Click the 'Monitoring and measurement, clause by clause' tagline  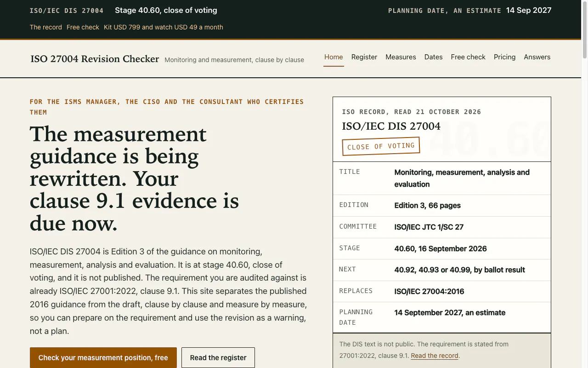pyautogui.click(x=234, y=60)
